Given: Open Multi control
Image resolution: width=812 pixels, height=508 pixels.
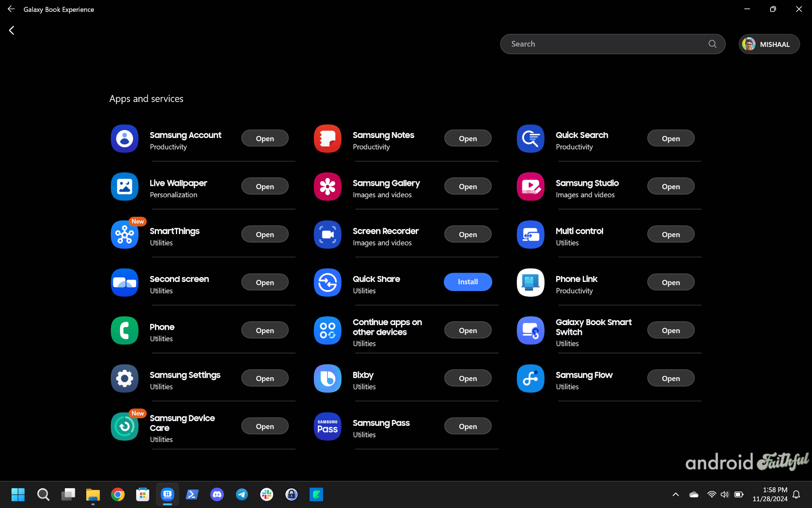Looking at the screenshot, I should coord(671,234).
